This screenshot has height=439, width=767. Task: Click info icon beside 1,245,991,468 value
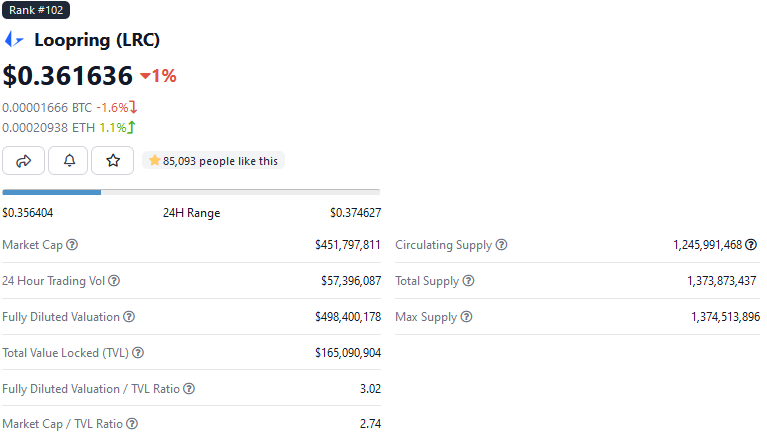751,245
